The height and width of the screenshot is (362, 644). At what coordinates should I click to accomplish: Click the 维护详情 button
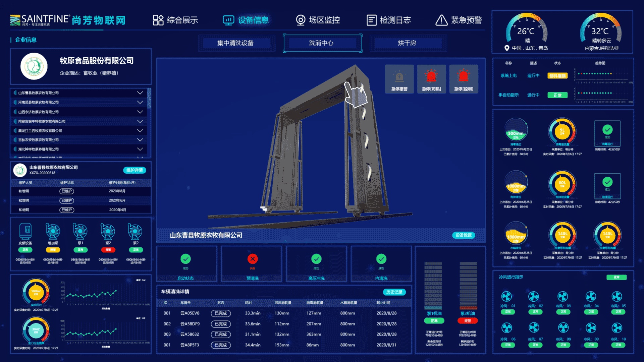pyautogui.click(x=135, y=170)
